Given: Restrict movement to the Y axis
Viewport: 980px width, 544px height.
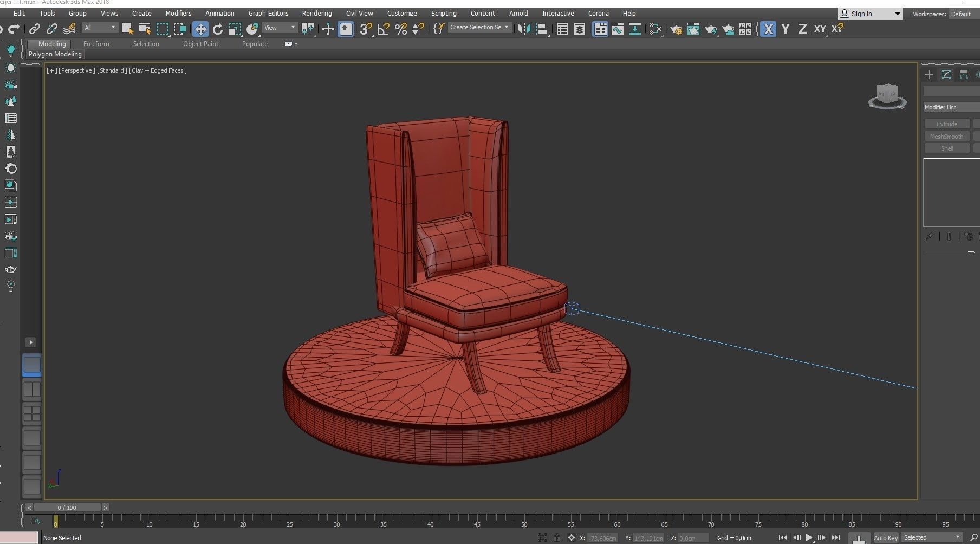Looking at the screenshot, I should [x=785, y=29].
